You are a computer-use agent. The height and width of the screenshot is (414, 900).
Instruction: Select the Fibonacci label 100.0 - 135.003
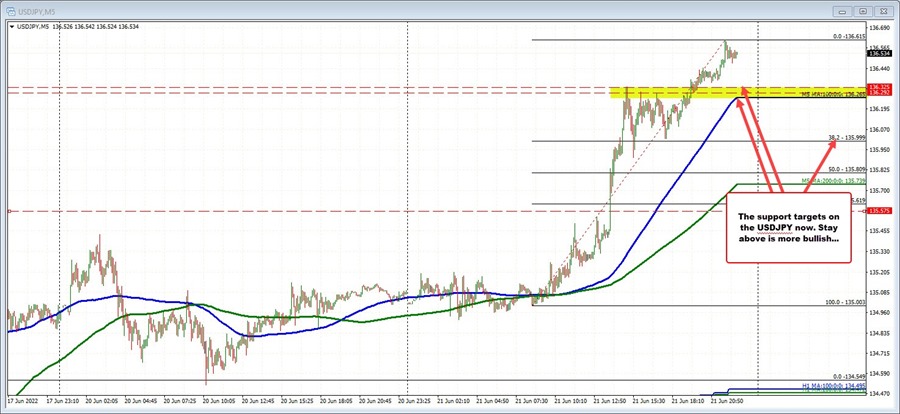[845, 302]
